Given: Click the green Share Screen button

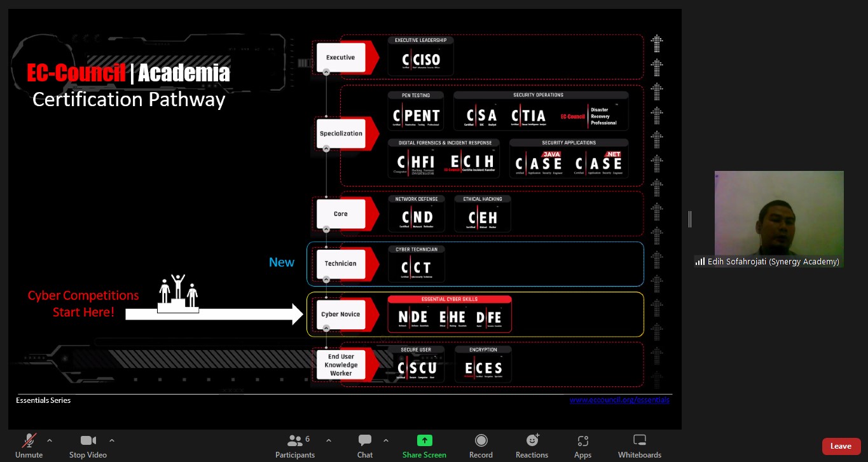Looking at the screenshot, I should pos(424,445).
